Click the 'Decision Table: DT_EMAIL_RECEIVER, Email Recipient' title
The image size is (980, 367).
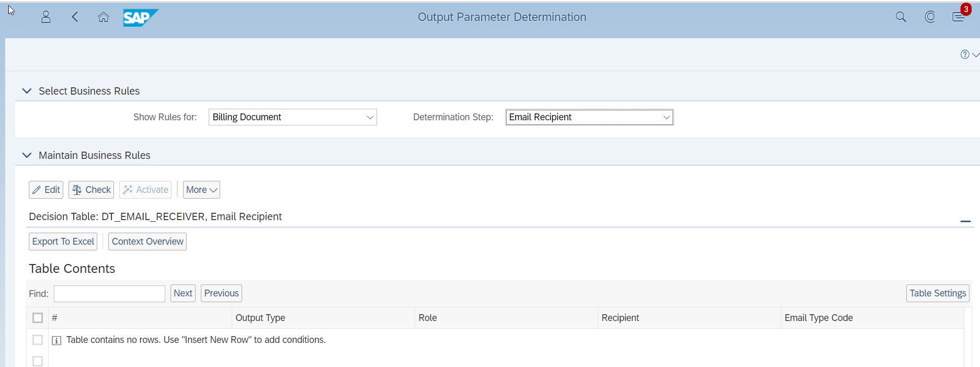155,216
